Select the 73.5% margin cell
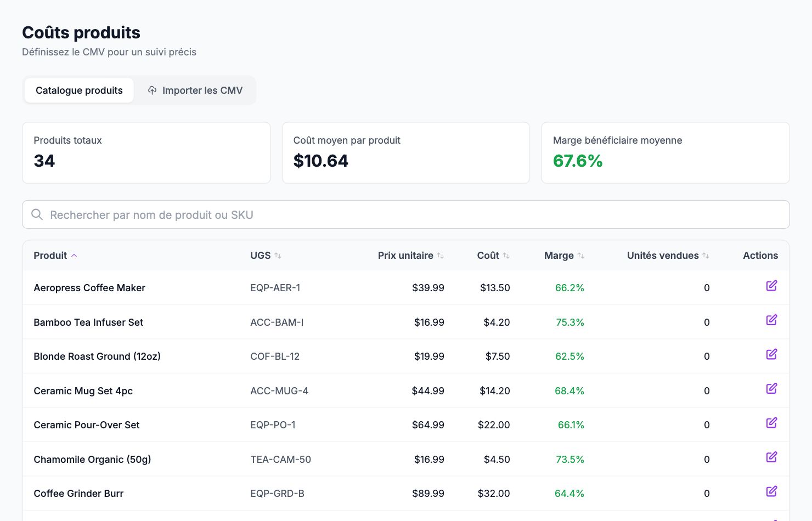Viewport: 812px width, 521px height. [x=570, y=460]
